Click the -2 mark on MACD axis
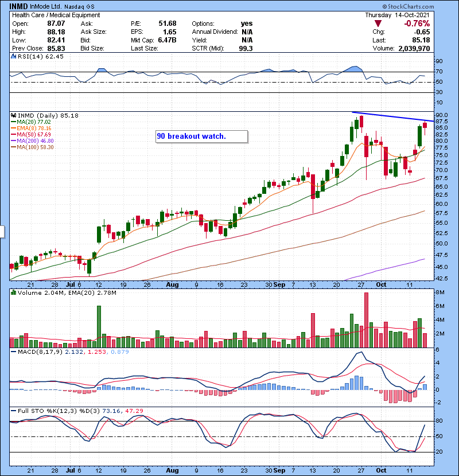459x476 pixels. pyautogui.click(x=438, y=402)
